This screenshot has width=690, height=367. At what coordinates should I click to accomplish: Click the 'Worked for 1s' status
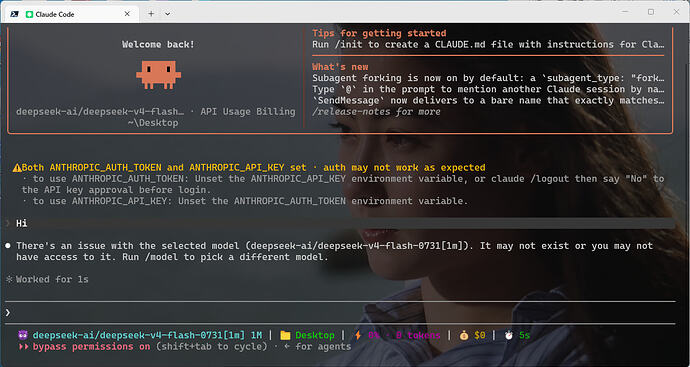(52, 279)
